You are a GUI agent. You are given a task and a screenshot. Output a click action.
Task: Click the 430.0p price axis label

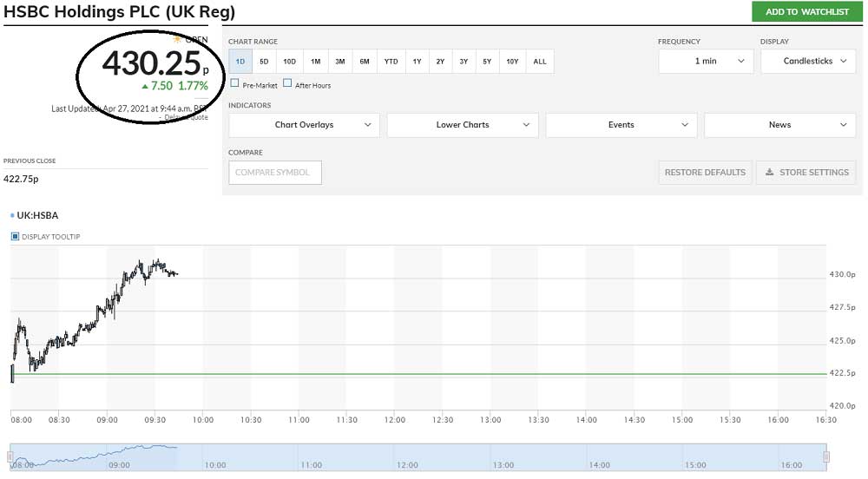tap(842, 274)
